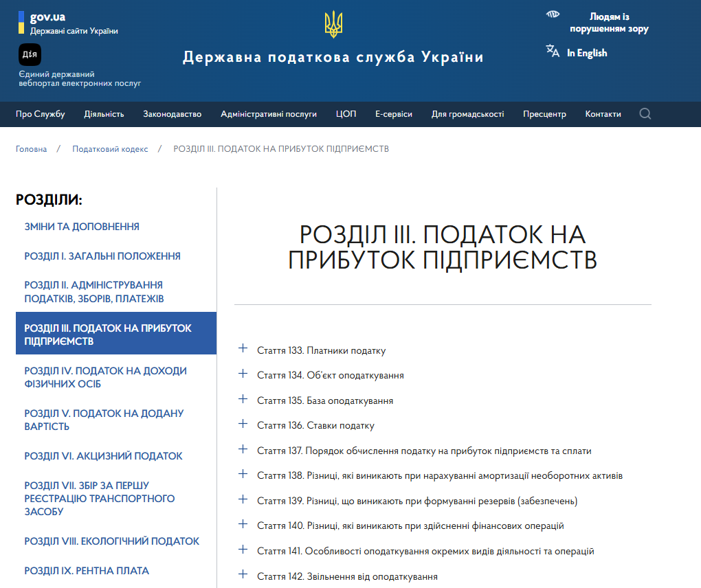Click Стаття 137. Порядок обчислення податку

(424, 451)
